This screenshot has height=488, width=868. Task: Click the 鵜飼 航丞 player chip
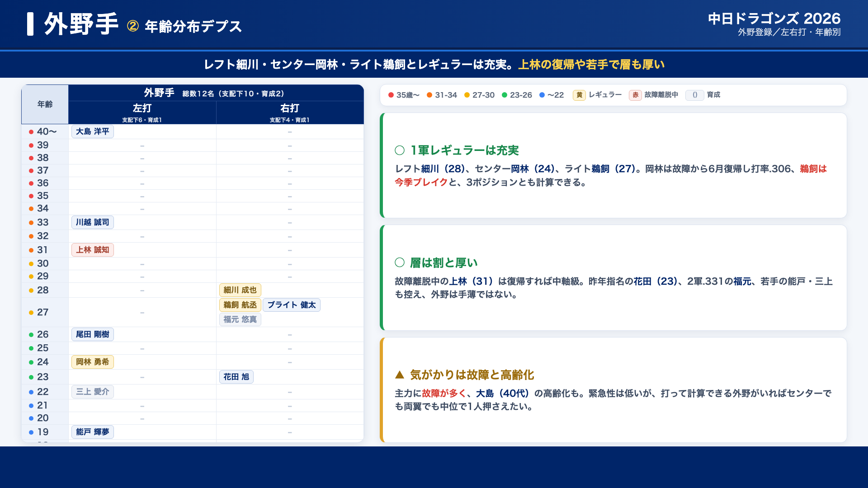(240, 305)
